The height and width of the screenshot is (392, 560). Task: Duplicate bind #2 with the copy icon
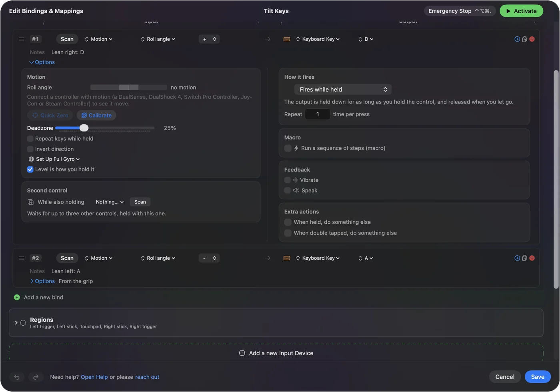pos(524,258)
